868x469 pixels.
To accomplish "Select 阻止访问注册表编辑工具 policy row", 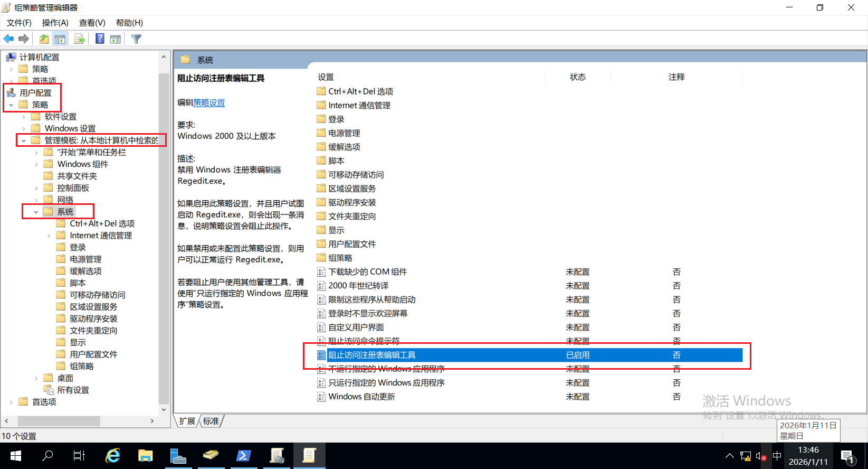I will point(529,355).
